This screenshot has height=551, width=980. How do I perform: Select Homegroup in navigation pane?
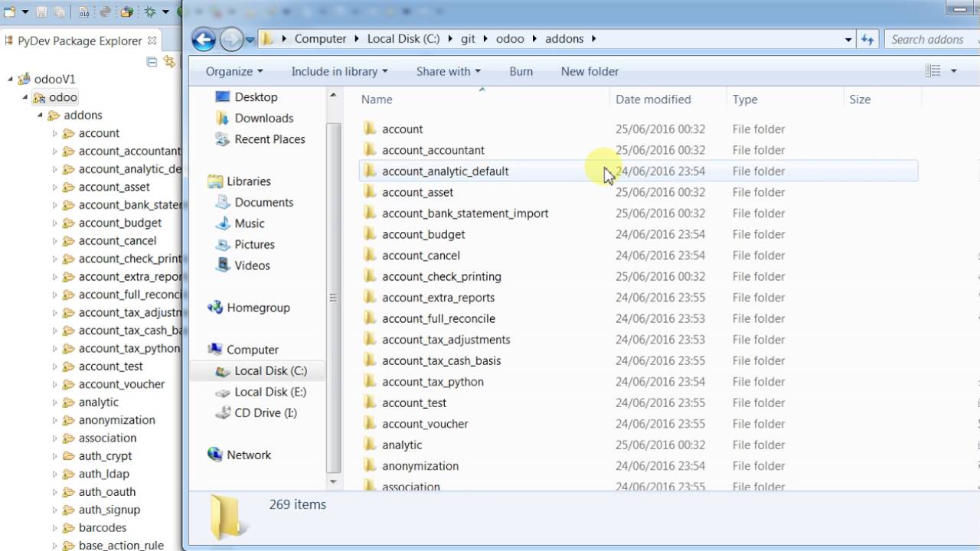tap(249, 308)
